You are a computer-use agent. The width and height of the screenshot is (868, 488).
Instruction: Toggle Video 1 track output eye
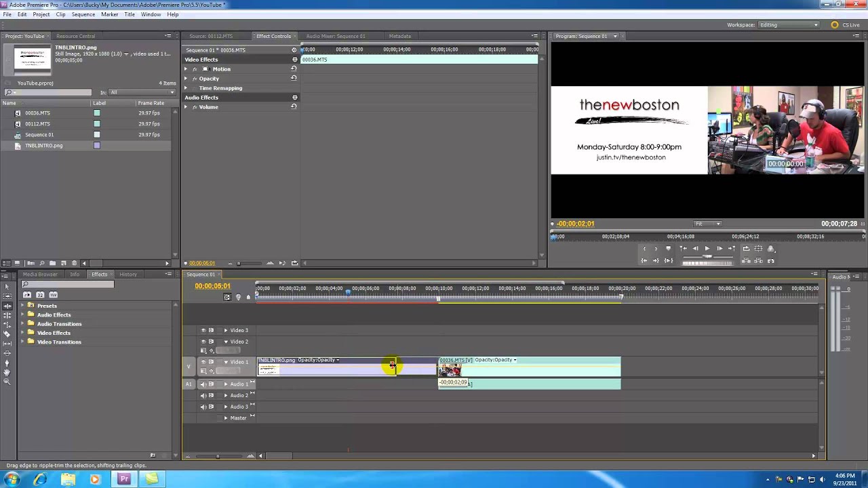tap(203, 362)
